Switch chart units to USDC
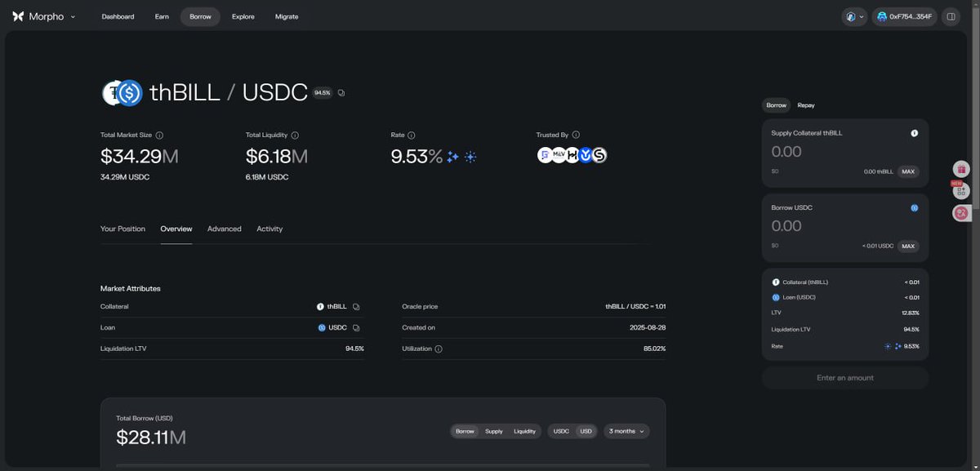The image size is (980, 471). click(561, 431)
